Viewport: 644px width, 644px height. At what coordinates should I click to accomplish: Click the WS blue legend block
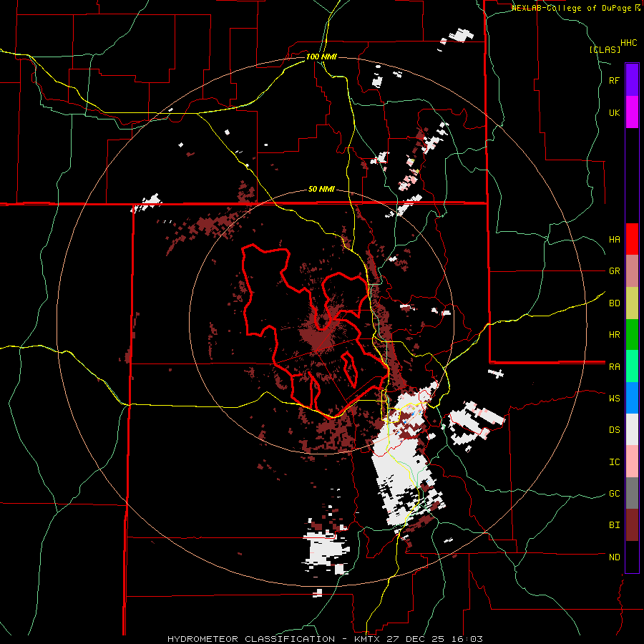(632, 398)
